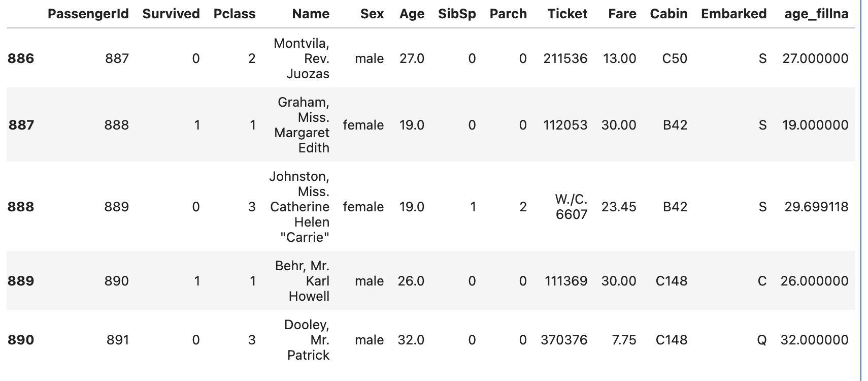Viewport: 868px width, 381px height.
Task: Click the name cell Montvila, Rev. Juozas
Action: click(303, 58)
